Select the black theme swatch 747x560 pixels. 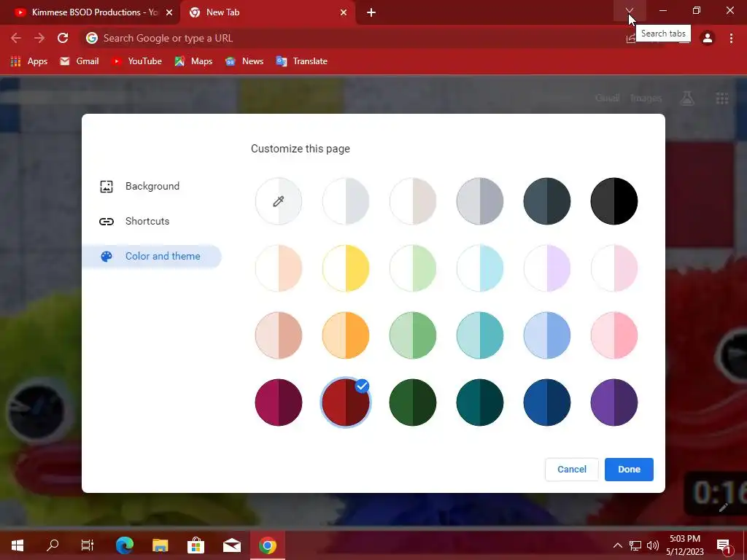(614, 201)
